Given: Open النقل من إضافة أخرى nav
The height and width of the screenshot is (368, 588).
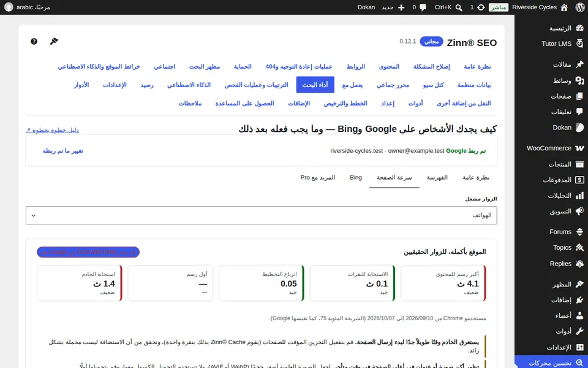Looking at the screenshot, I should click(x=464, y=103).
